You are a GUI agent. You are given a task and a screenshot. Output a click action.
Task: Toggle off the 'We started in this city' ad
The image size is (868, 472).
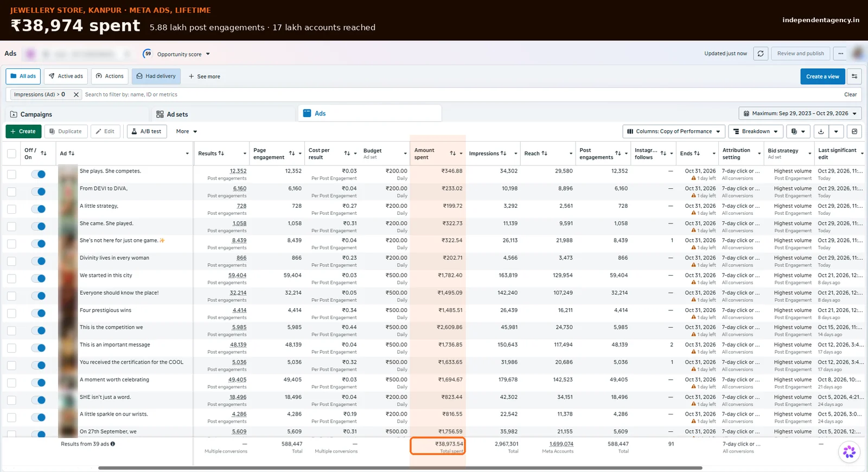(x=38, y=278)
